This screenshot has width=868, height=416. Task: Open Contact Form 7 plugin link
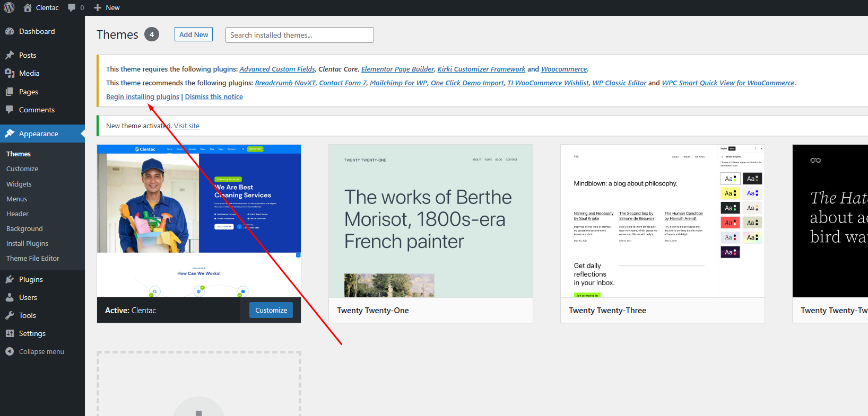pyautogui.click(x=343, y=83)
